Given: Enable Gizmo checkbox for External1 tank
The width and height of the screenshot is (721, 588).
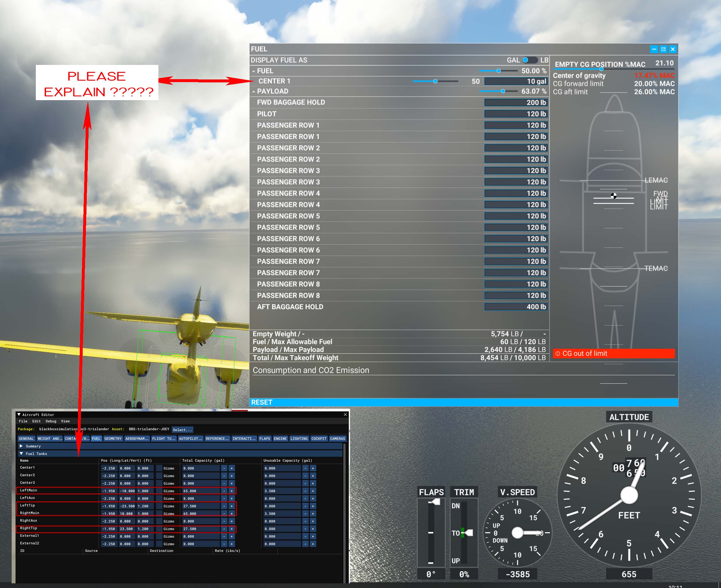Looking at the screenshot, I should point(159,536).
